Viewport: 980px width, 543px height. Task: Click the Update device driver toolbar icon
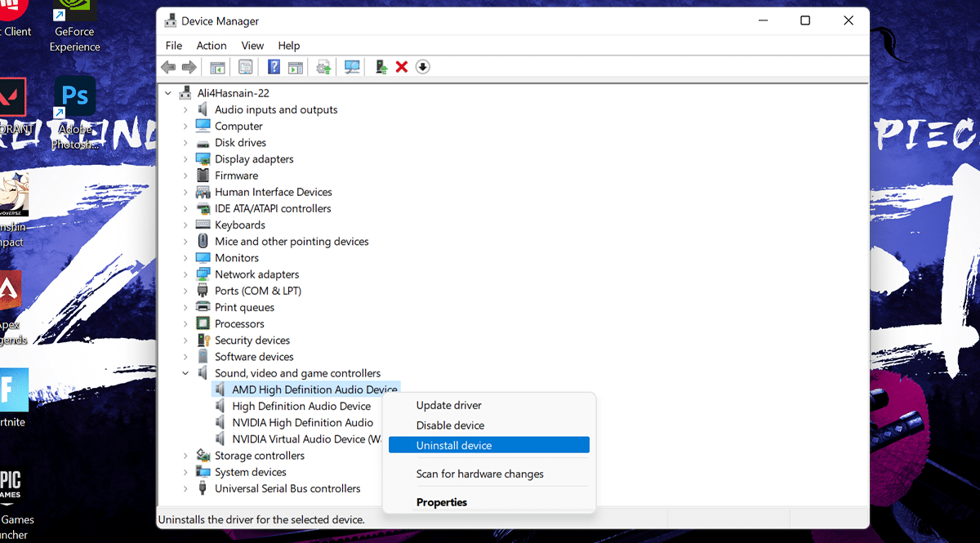(381, 67)
